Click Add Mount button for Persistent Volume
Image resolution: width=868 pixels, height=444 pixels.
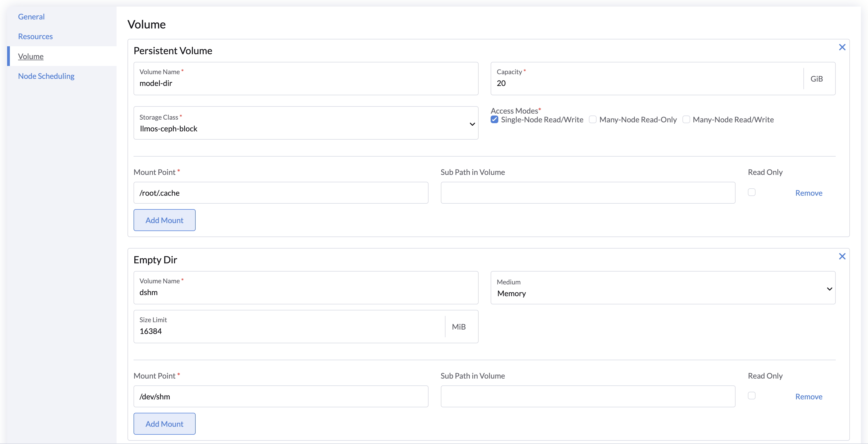click(164, 220)
